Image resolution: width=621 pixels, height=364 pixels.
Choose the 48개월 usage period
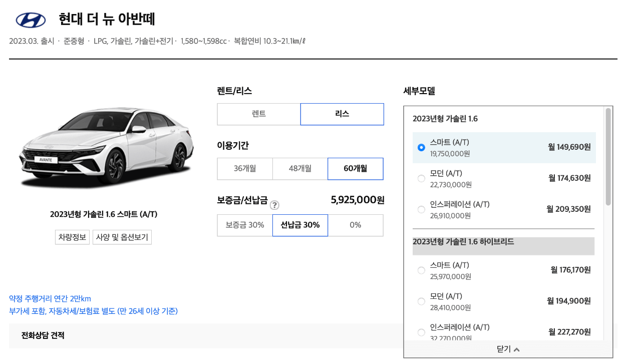point(300,169)
